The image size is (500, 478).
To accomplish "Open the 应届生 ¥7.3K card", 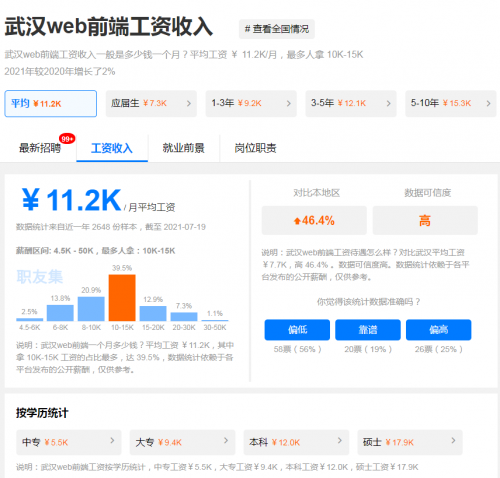I will [151, 104].
